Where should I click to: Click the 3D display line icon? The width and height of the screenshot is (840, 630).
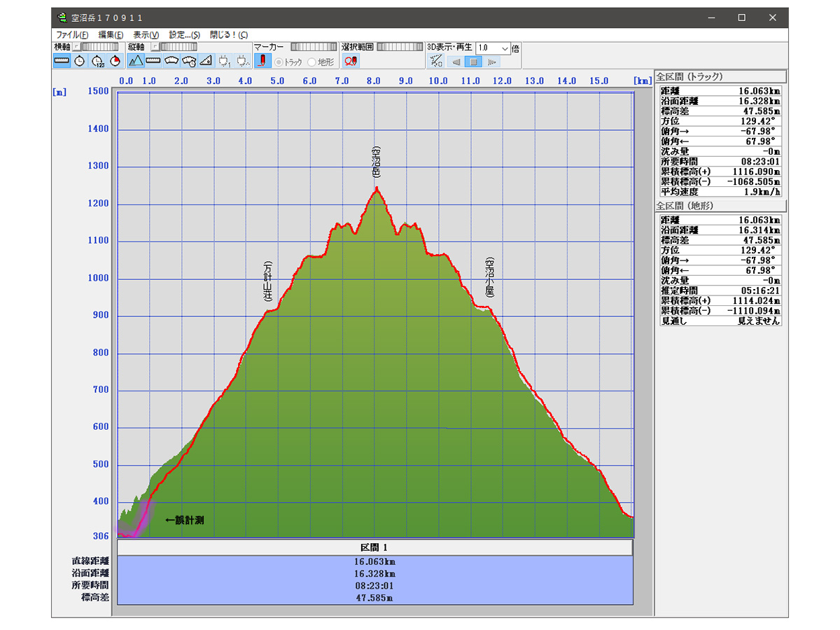tap(435, 62)
